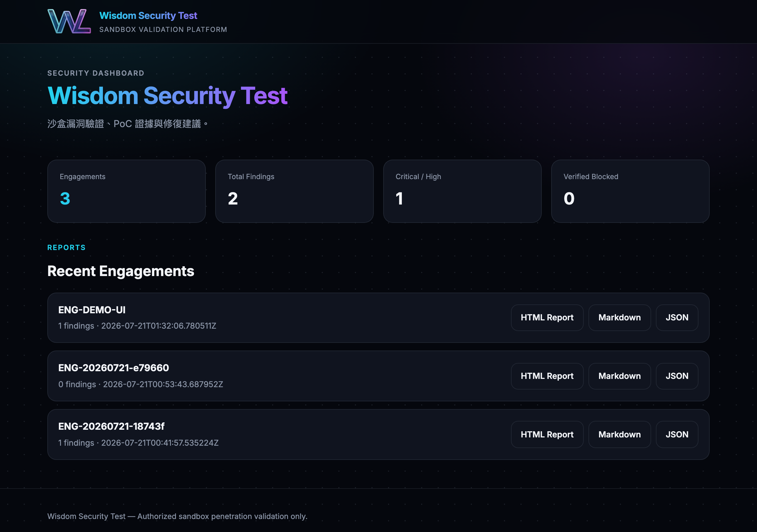Click the WL logo icon in header
Image resolution: width=757 pixels, height=532 pixels.
[x=69, y=21]
